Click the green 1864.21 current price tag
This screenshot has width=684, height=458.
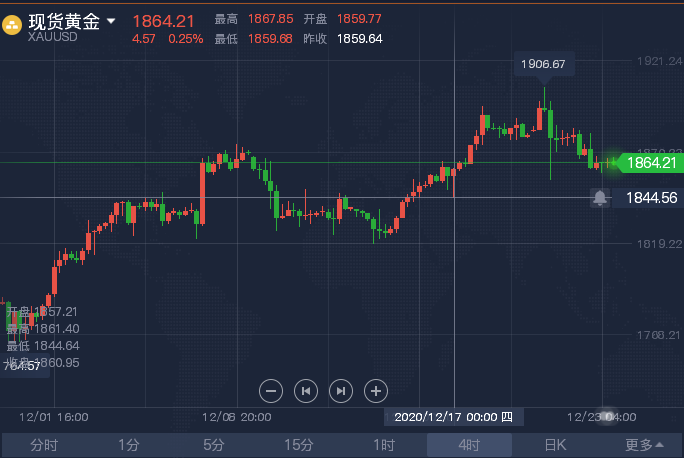coord(651,163)
